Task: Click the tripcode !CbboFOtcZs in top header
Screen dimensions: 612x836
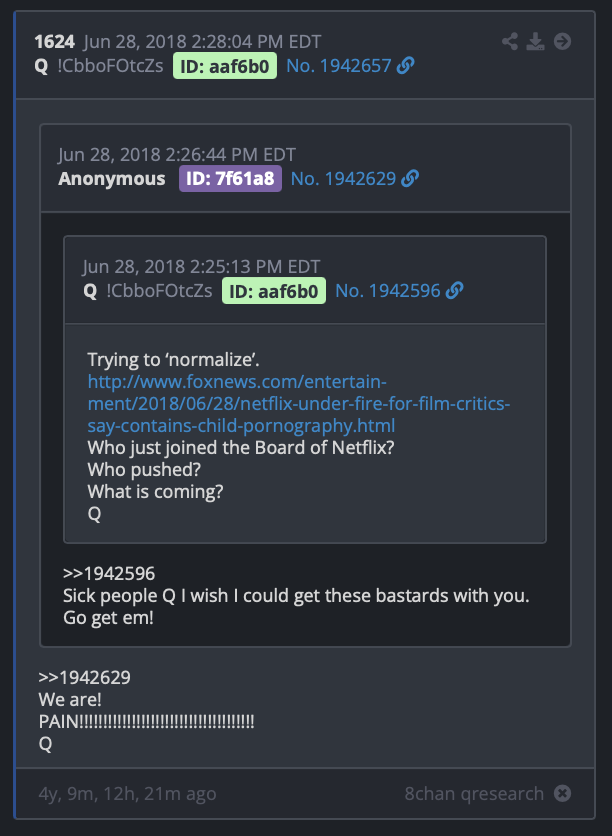Action: point(110,66)
